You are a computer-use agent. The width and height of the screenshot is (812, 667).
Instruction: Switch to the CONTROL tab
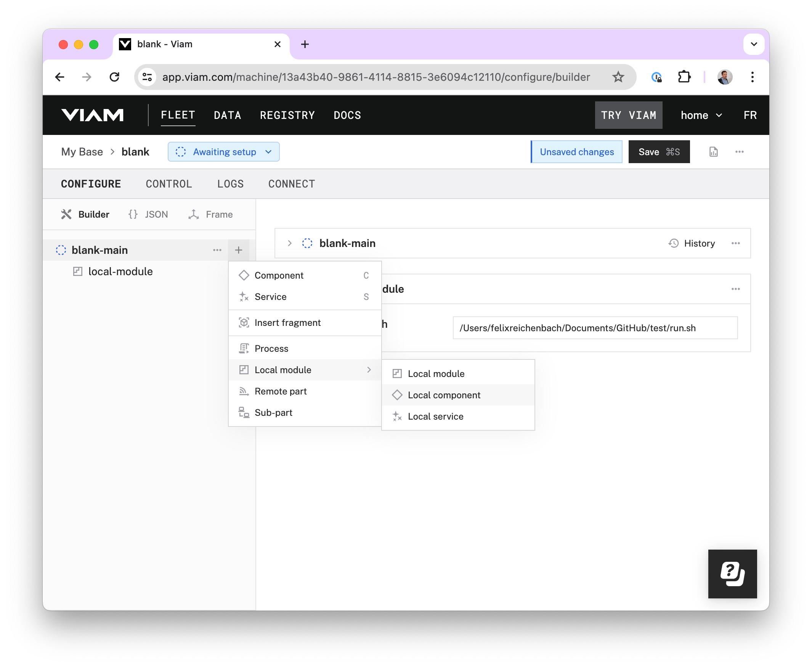[x=169, y=184]
